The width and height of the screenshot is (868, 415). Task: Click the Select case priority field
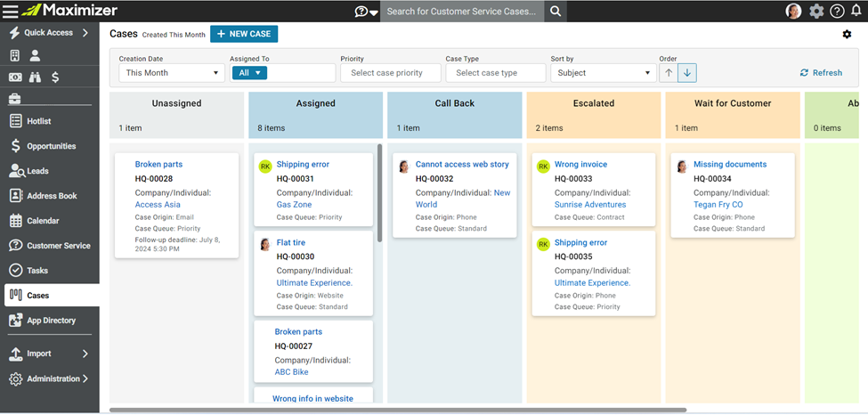coord(391,73)
